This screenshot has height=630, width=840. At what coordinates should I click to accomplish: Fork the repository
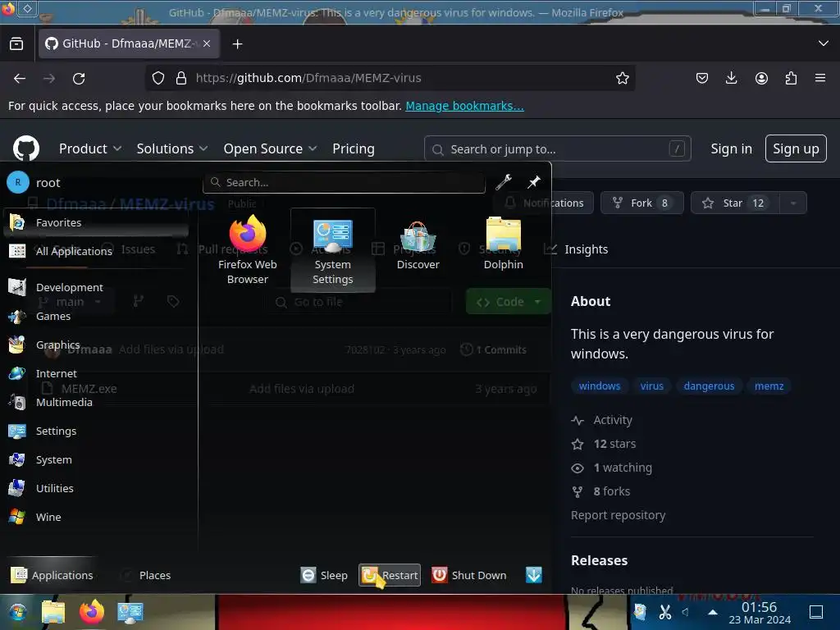[641, 203]
